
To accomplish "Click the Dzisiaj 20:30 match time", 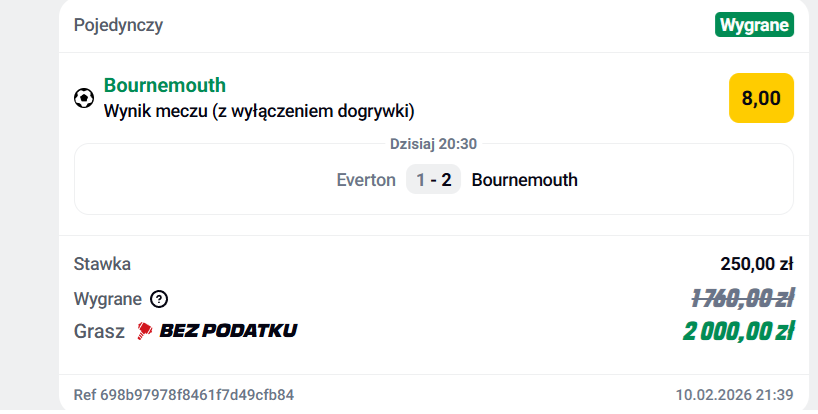I will point(433,143).
